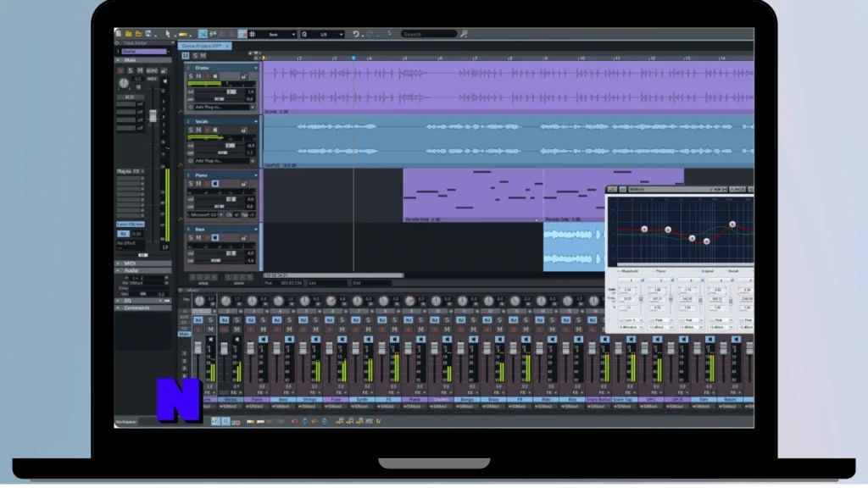The width and height of the screenshot is (868, 488).
Task: Mute the Piano track
Action: point(198,184)
